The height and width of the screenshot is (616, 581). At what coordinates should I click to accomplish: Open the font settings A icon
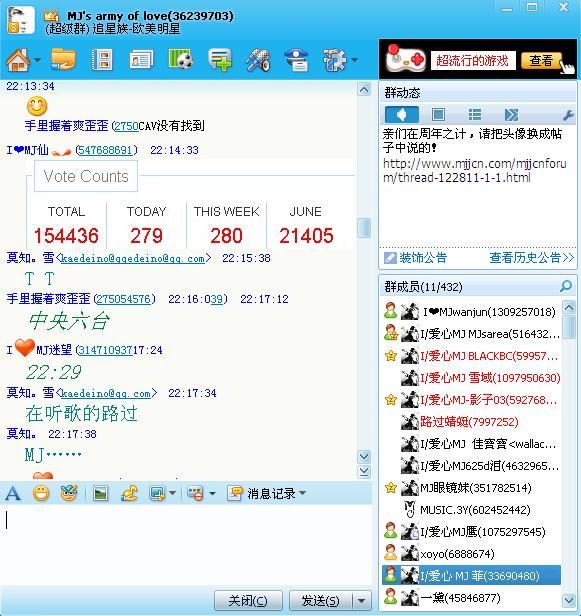13,493
